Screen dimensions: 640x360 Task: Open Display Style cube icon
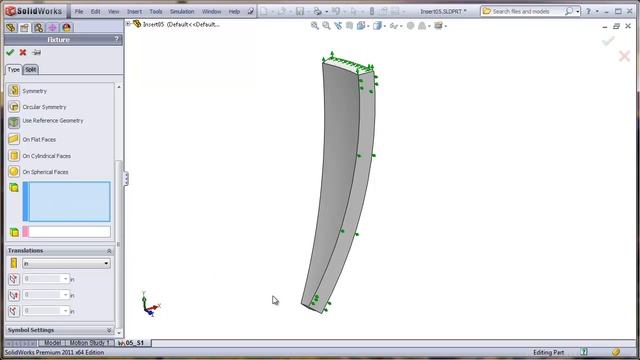coord(377,26)
